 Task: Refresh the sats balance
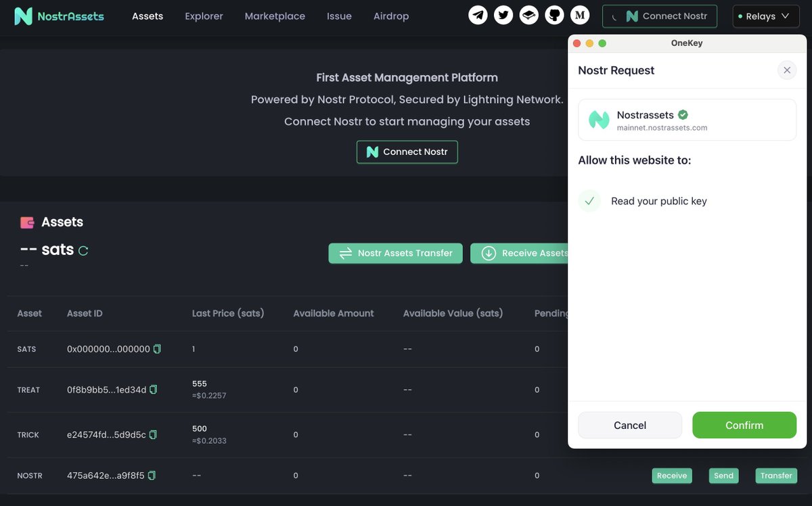[83, 250]
